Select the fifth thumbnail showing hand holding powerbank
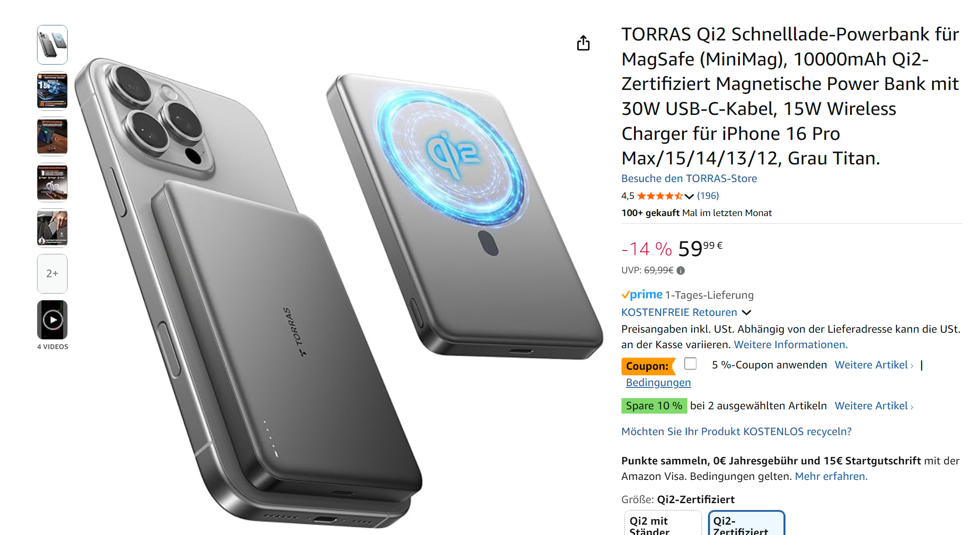980x535 pixels. pyautogui.click(x=53, y=228)
